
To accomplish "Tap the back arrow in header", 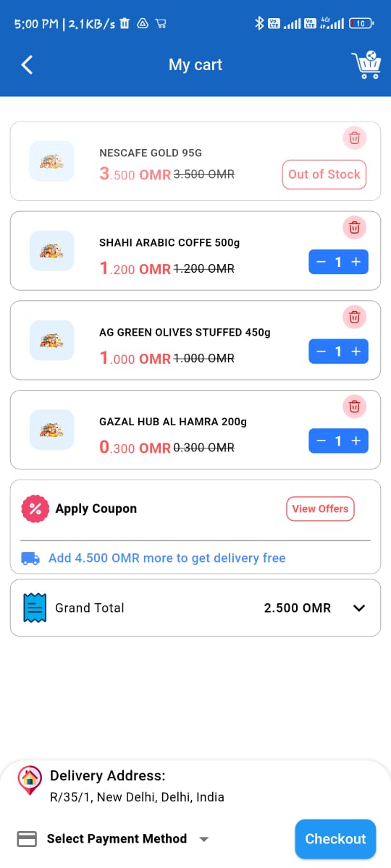I will [27, 65].
